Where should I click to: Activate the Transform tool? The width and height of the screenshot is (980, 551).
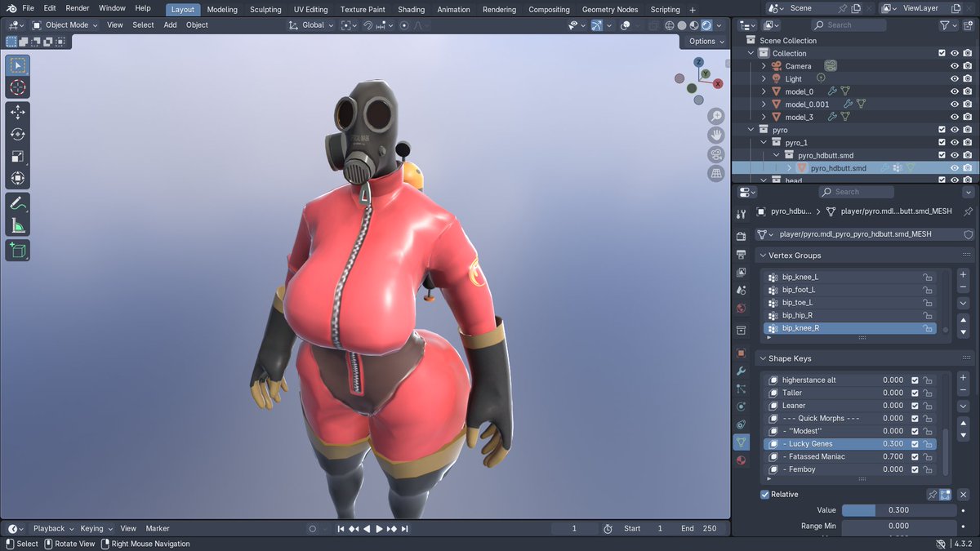coord(18,178)
